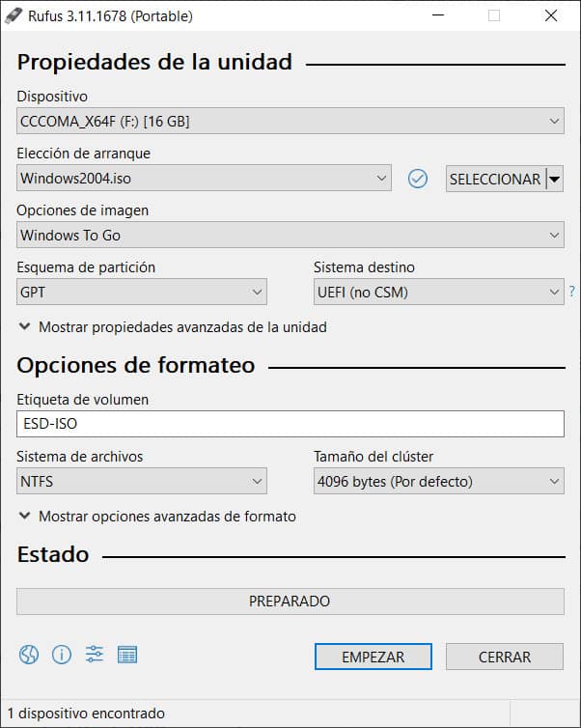Open the SELECCIONAR split arrow menu

pyautogui.click(x=554, y=179)
